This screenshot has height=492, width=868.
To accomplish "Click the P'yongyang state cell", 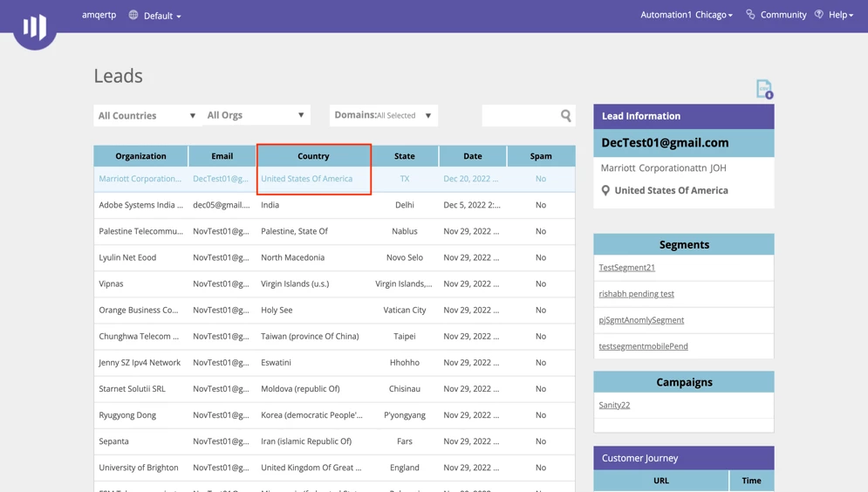I will pyautogui.click(x=405, y=415).
